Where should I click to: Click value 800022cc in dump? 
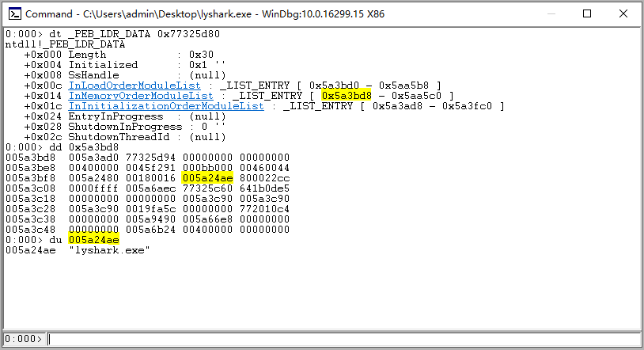click(x=264, y=178)
